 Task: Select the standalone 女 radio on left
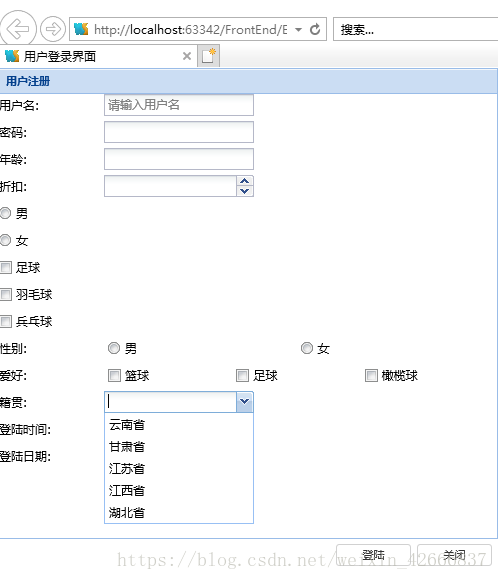coord(5,240)
